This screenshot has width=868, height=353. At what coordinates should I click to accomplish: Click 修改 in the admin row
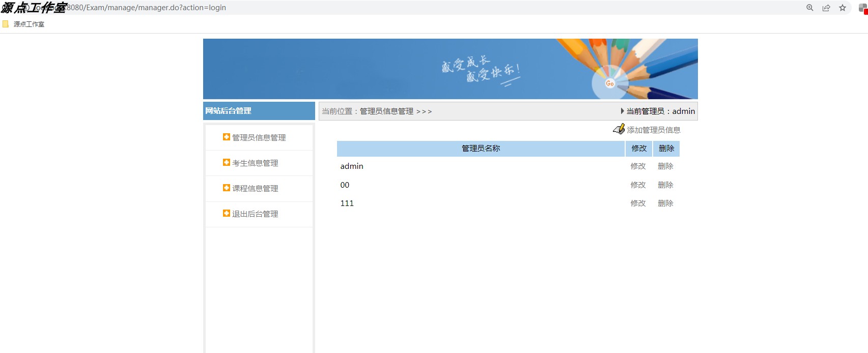(638, 166)
